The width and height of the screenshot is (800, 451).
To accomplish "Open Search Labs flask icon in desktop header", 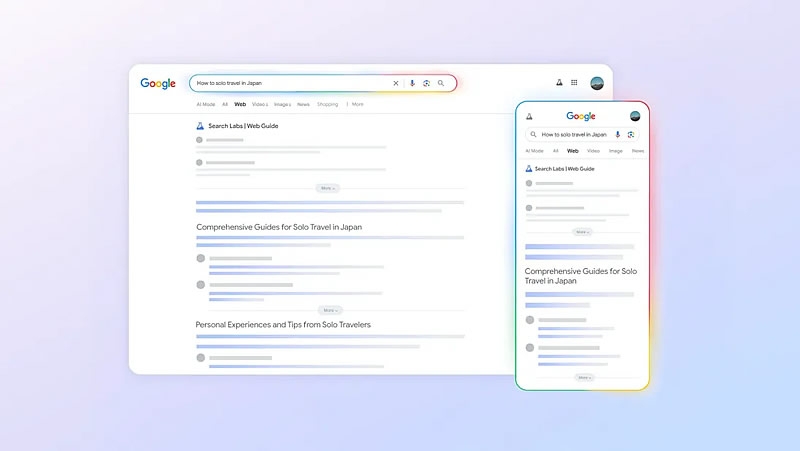I will point(559,82).
